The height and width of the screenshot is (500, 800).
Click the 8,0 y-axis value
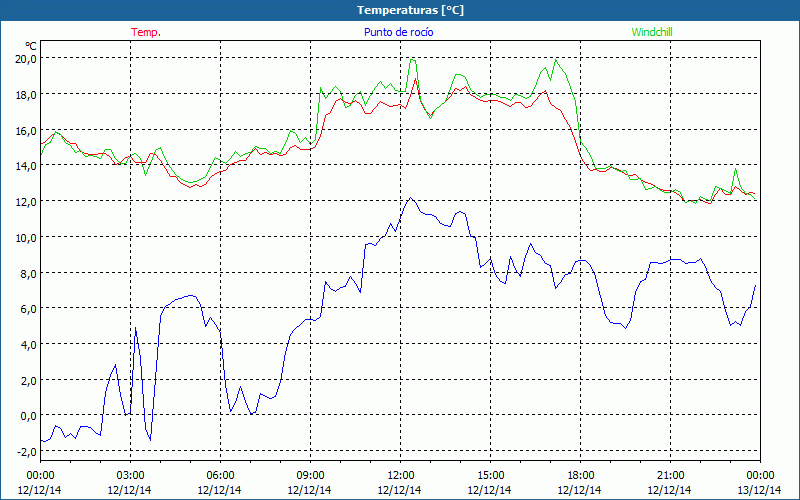[x=29, y=273]
